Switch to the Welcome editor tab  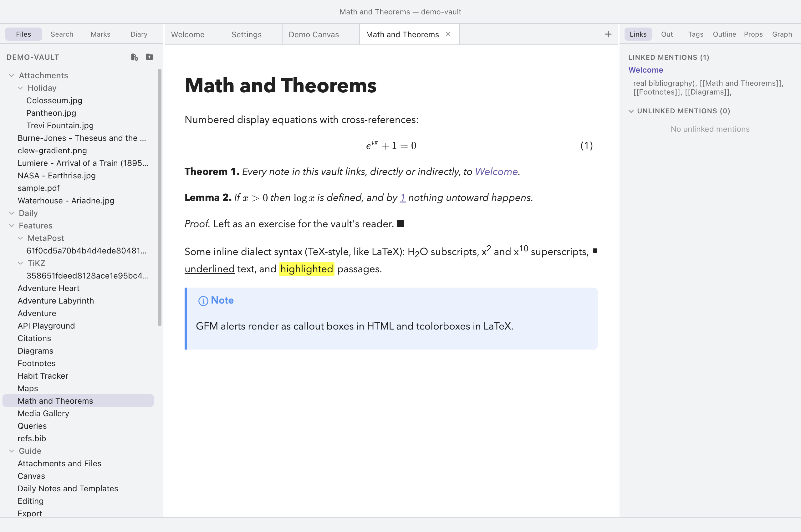pos(195,35)
